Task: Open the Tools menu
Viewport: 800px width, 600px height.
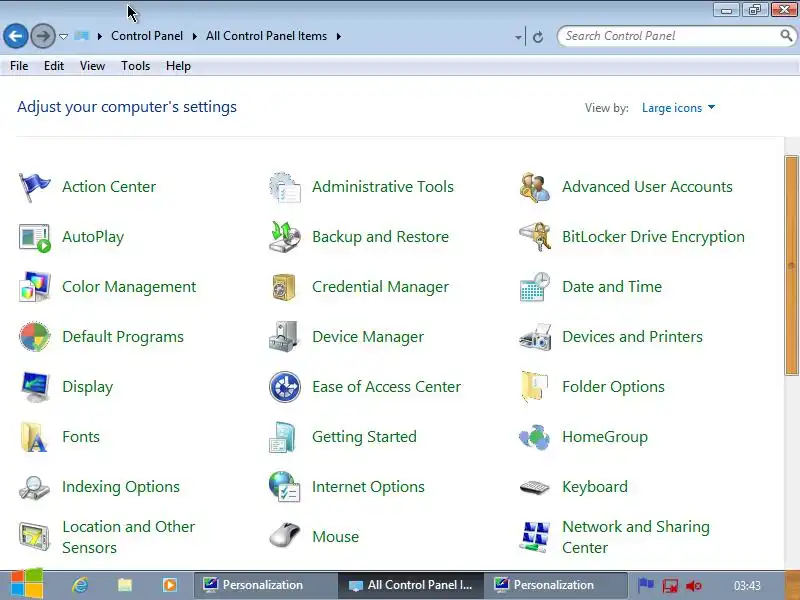Action: click(135, 66)
